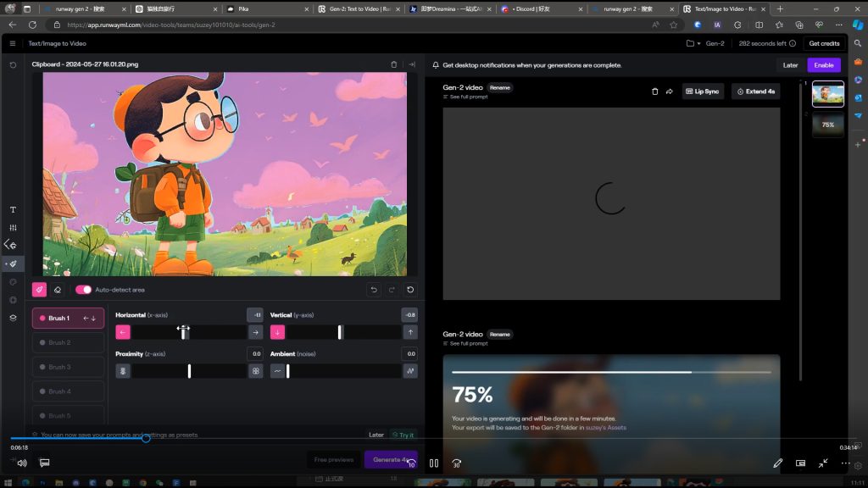Delete the uploaded clipboard image via trash icon

(393, 64)
